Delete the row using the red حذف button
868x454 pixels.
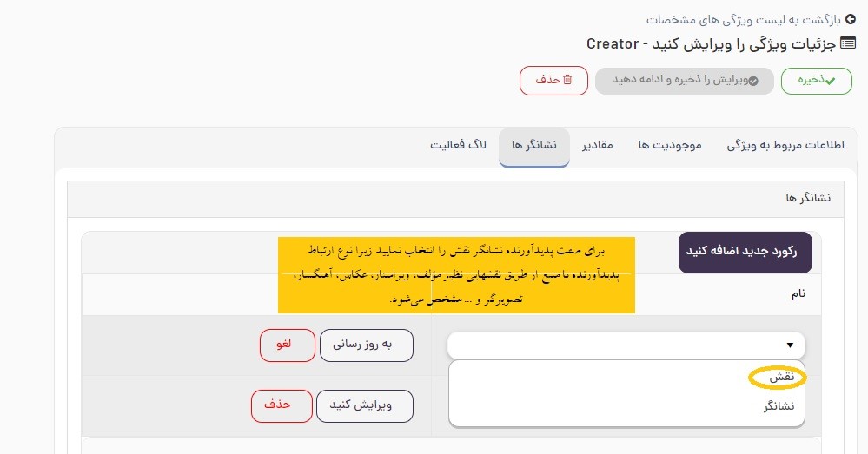[x=282, y=405]
